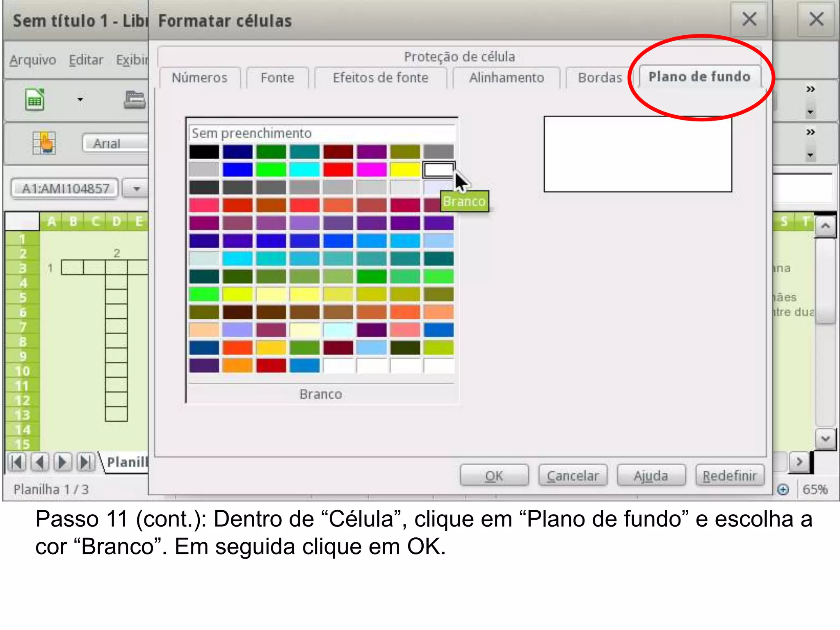Expand the formatting toolbar overflow chevron
This screenshot has width=840, height=630.
pos(810,132)
